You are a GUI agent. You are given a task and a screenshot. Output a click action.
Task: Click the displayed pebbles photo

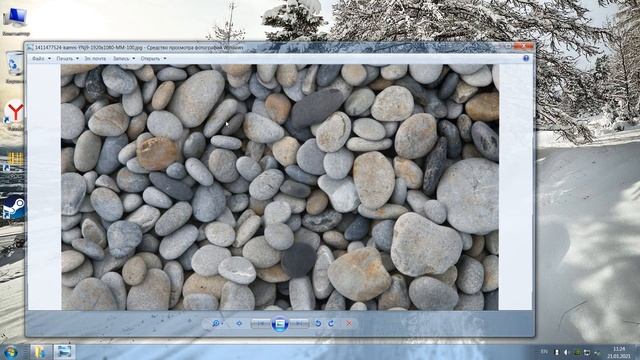pos(280,187)
